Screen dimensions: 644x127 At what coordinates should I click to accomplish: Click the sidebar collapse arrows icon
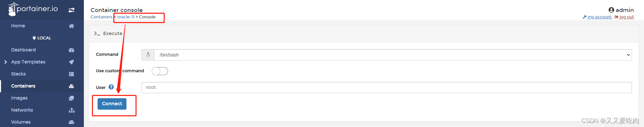pos(71,10)
